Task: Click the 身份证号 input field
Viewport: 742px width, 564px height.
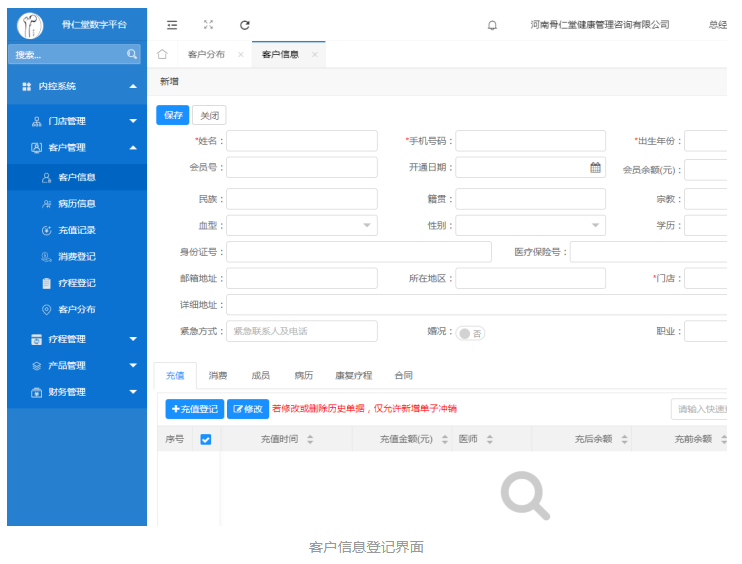Action: [359, 252]
